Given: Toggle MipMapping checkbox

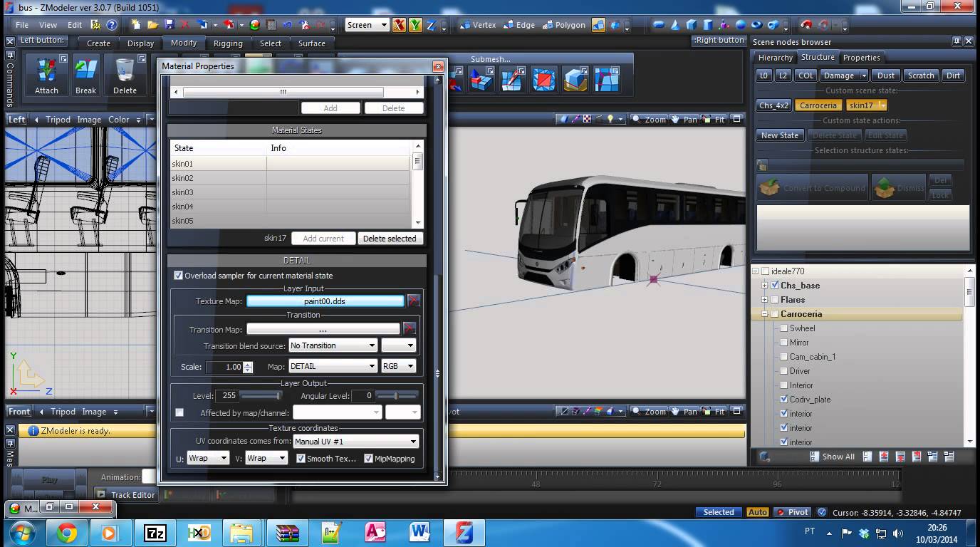Looking at the screenshot, I should point(368,459).
